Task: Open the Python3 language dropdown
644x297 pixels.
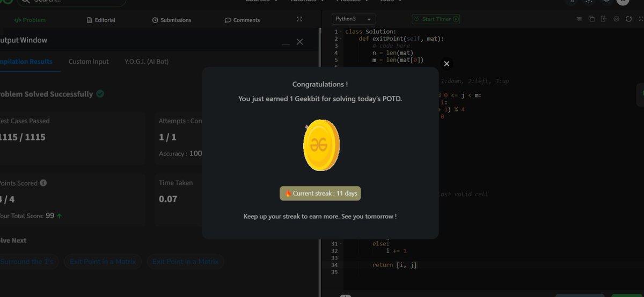Action: pos(354,19)
